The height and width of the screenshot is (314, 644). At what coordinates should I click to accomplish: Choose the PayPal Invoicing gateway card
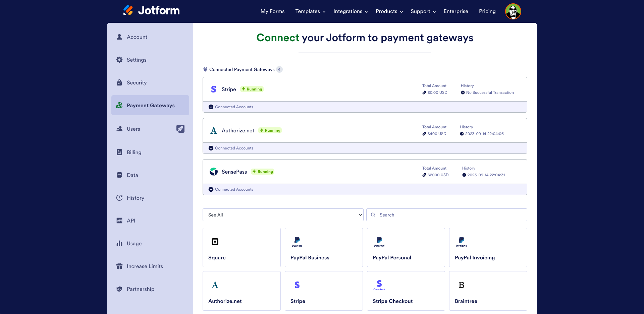click(x=488, y=247)
